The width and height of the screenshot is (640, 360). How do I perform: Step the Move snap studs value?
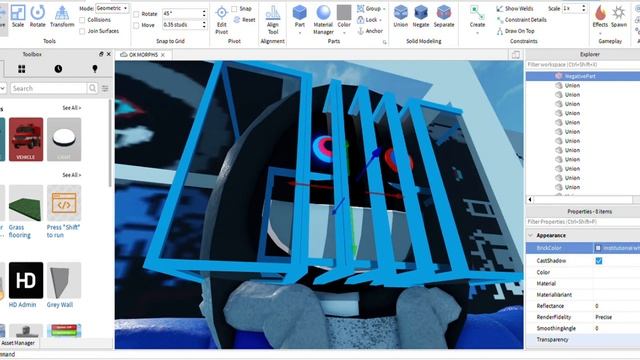204,25
